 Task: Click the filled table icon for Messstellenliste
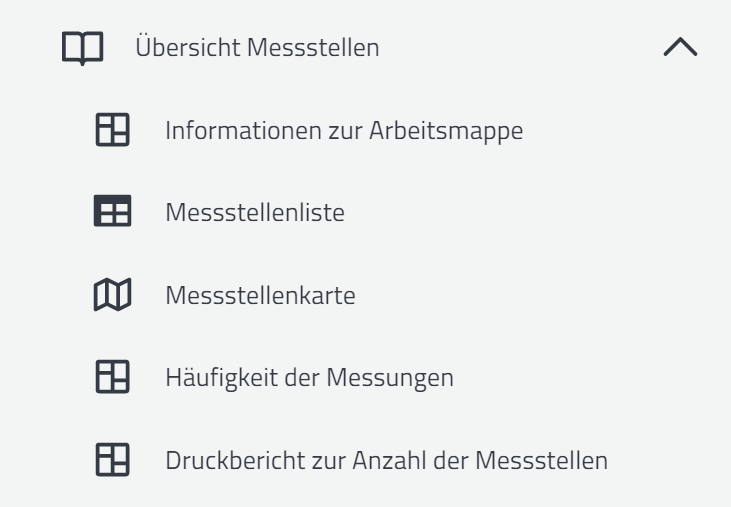104,213
